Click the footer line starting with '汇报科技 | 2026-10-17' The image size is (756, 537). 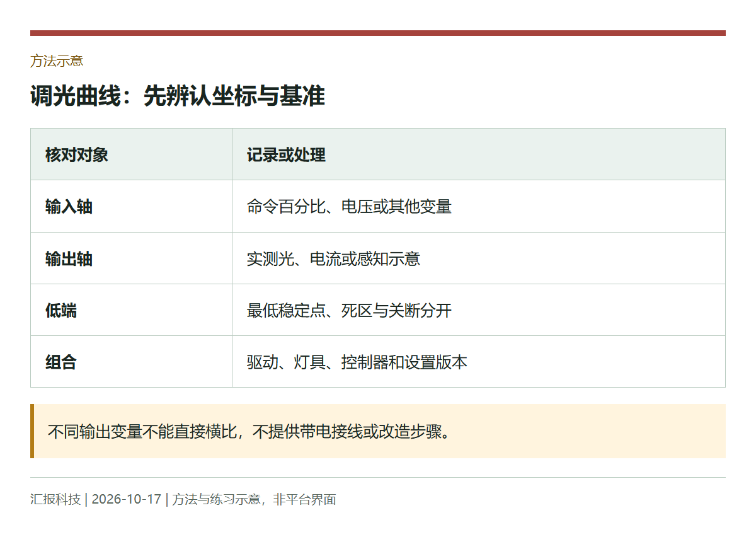(183, 500)
